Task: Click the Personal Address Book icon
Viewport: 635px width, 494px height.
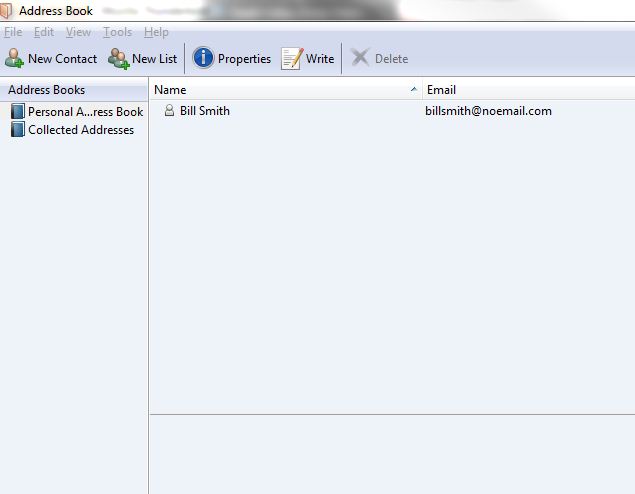Action: 17,112
